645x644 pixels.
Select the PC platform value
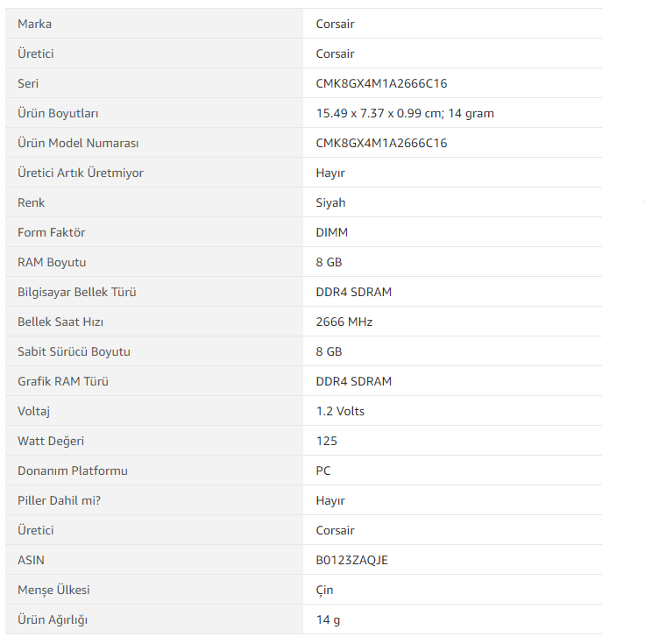(323, 471)
